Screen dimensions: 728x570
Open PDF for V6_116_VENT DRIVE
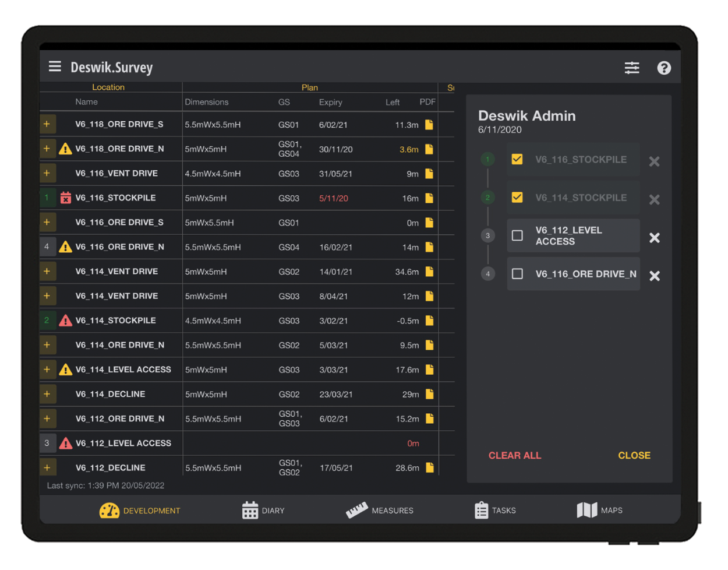pos(429,174)
